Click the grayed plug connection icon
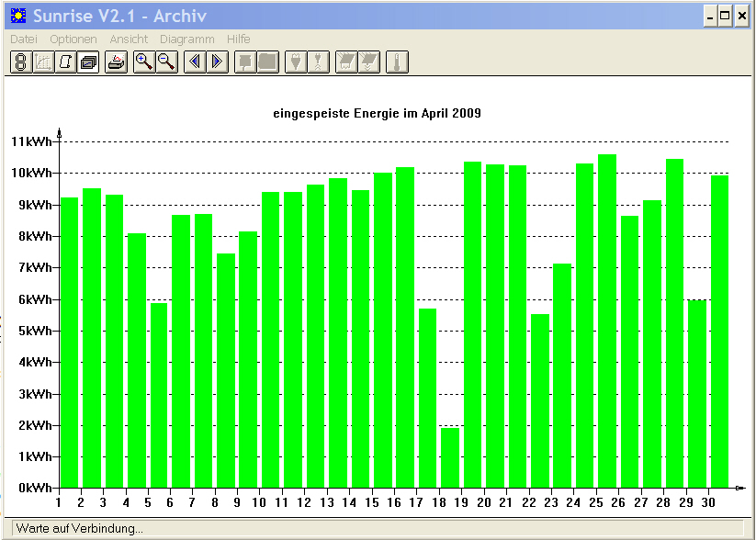Image resolution: width=756 pixels, height=540 pixels. point(296,62)
